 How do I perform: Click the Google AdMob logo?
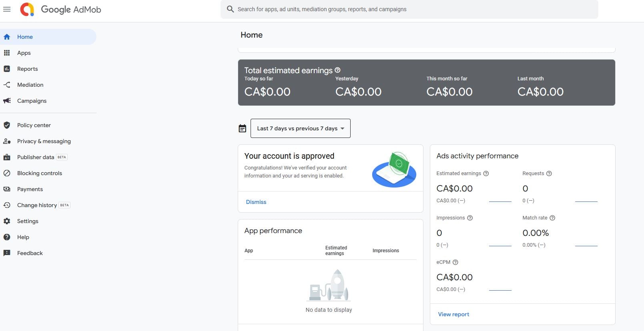point(60,9)
